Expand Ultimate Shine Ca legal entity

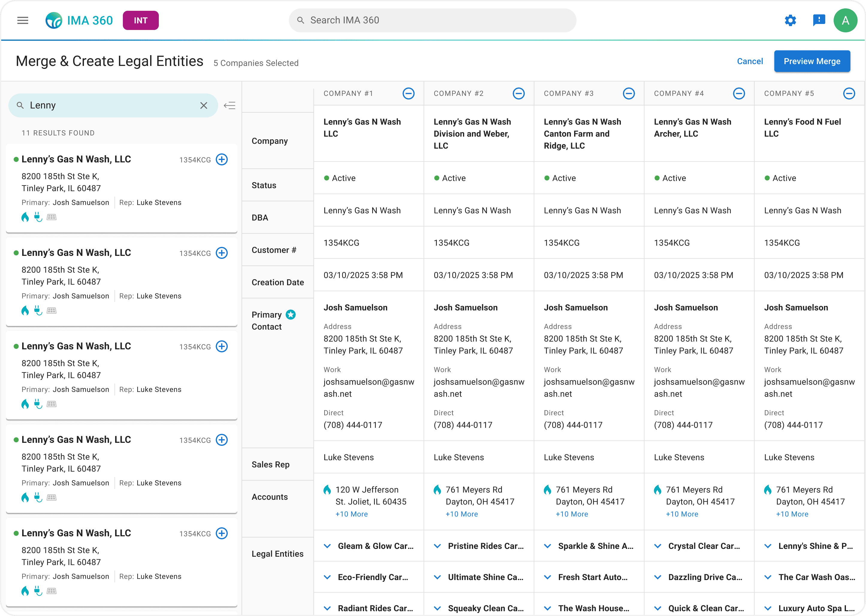pyautogui.click(x=437, y=577)
